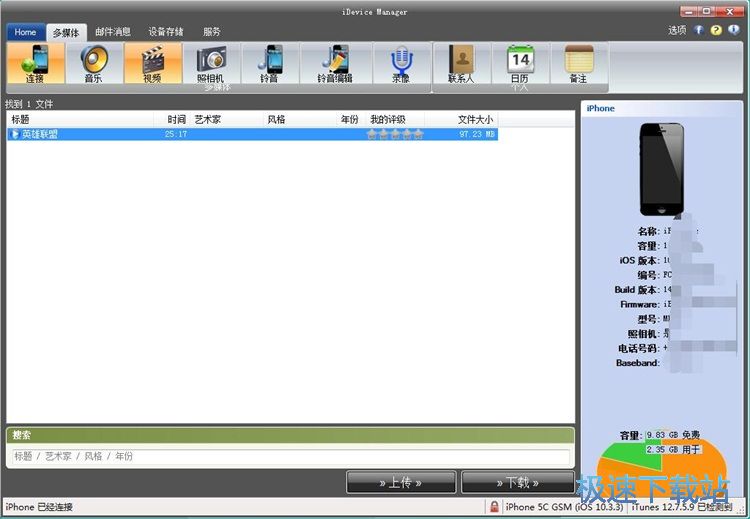The height and width of the screenshot is (519, 750).
Task: Launch the 铃音编辑 ringtone editor
Action: click(x=335, y=64)
